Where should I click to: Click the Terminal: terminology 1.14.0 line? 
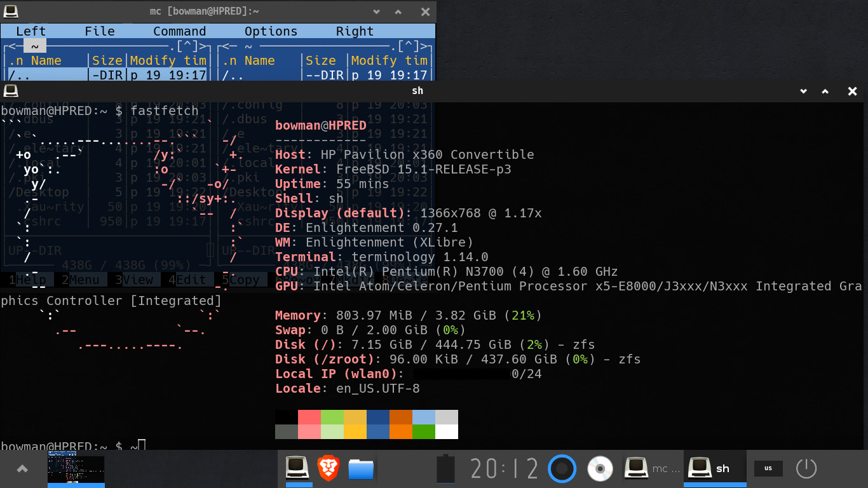pyautogui.click(x=382, y=257)
